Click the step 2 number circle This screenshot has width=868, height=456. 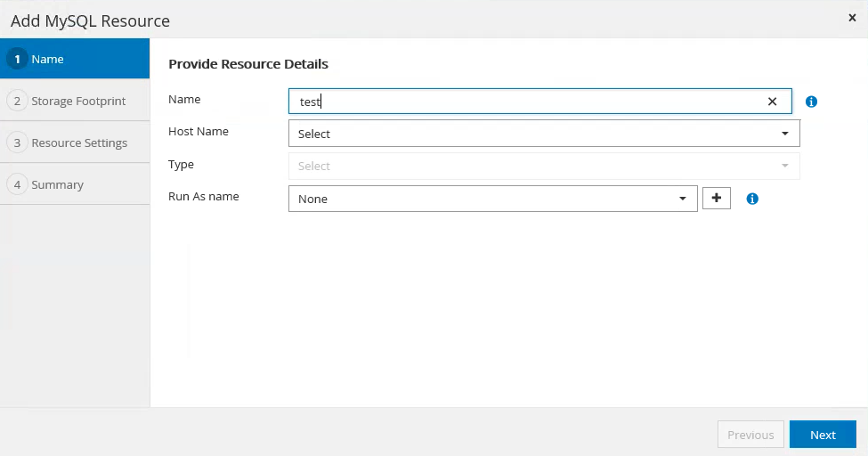17,101
